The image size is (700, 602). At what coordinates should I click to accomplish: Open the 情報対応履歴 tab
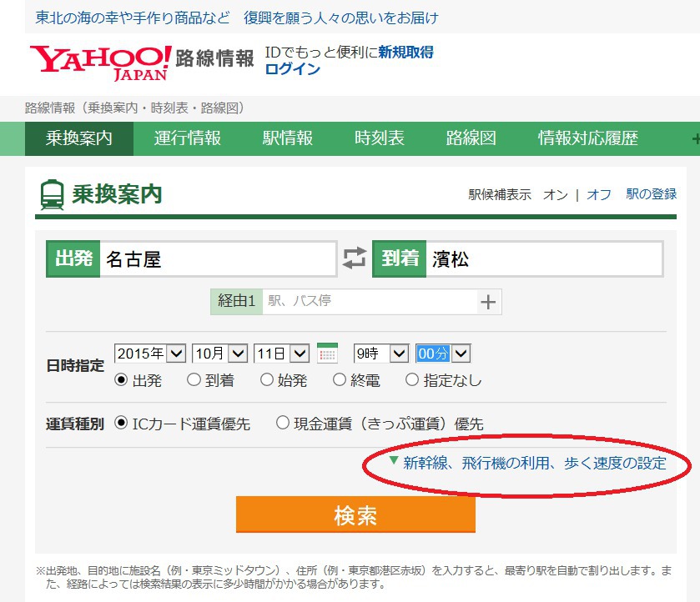coord(588,138)
